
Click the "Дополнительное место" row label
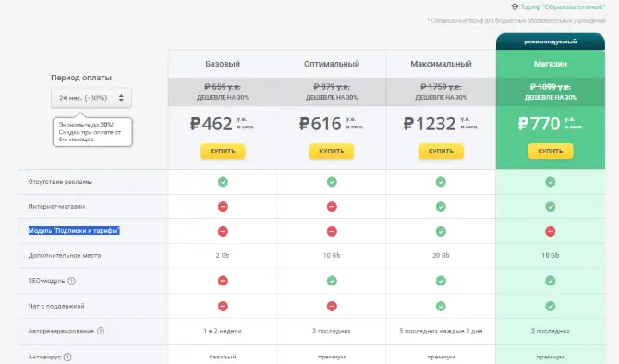[65, 255]
